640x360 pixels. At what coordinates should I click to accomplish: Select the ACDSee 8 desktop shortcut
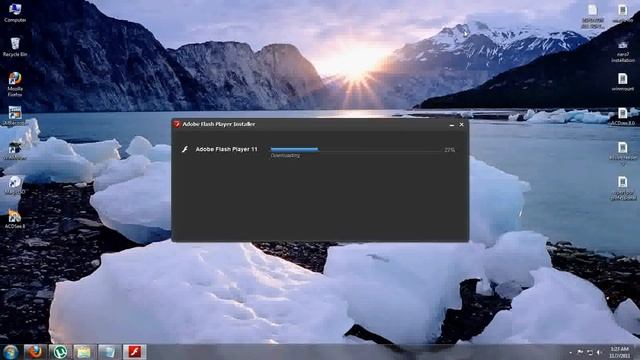15,219
